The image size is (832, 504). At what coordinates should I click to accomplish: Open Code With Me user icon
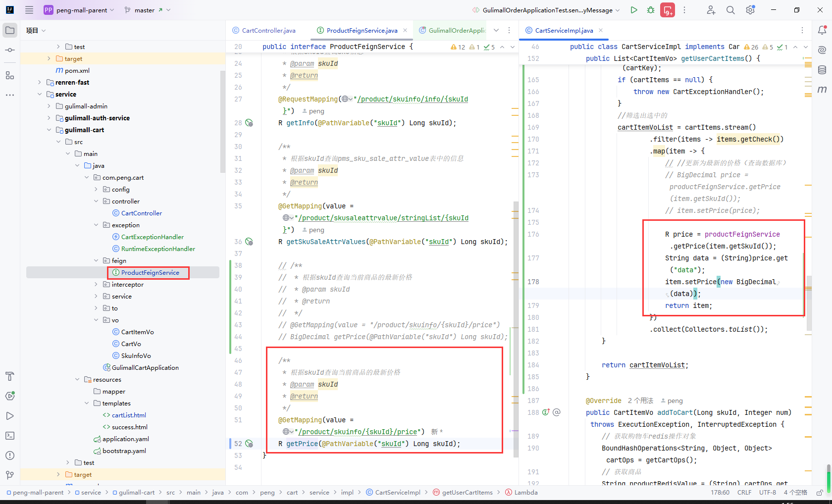(711, 10)
